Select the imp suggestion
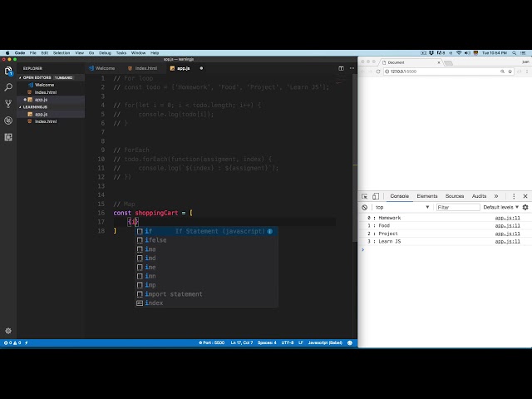 pos(207,285)
